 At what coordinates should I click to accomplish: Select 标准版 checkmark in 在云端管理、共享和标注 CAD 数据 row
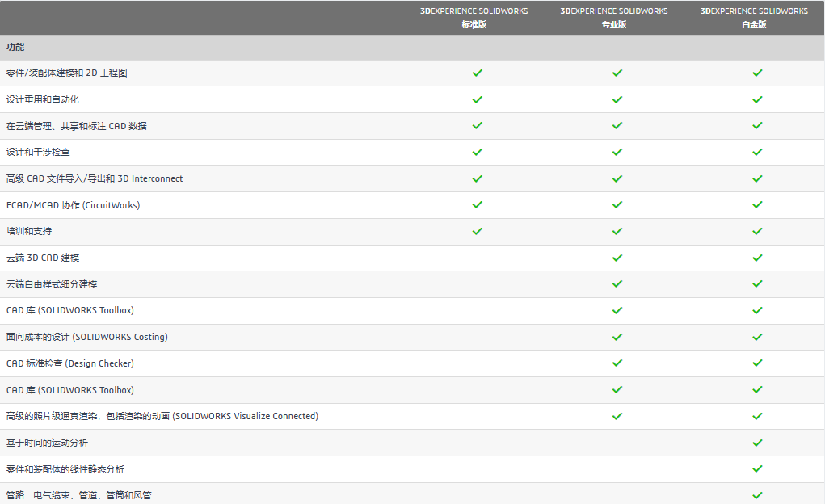[x=478, y=126]
